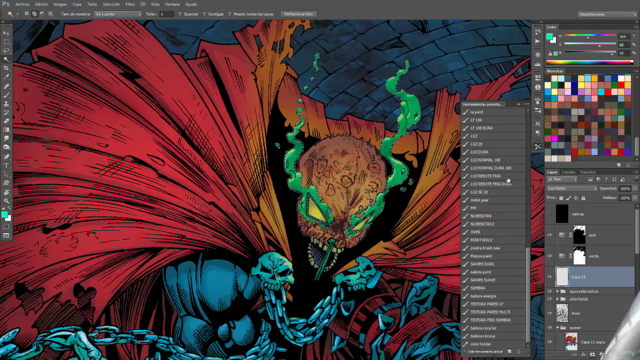Click the New selection mode icon
640x360 pixels.
(27, 14)
